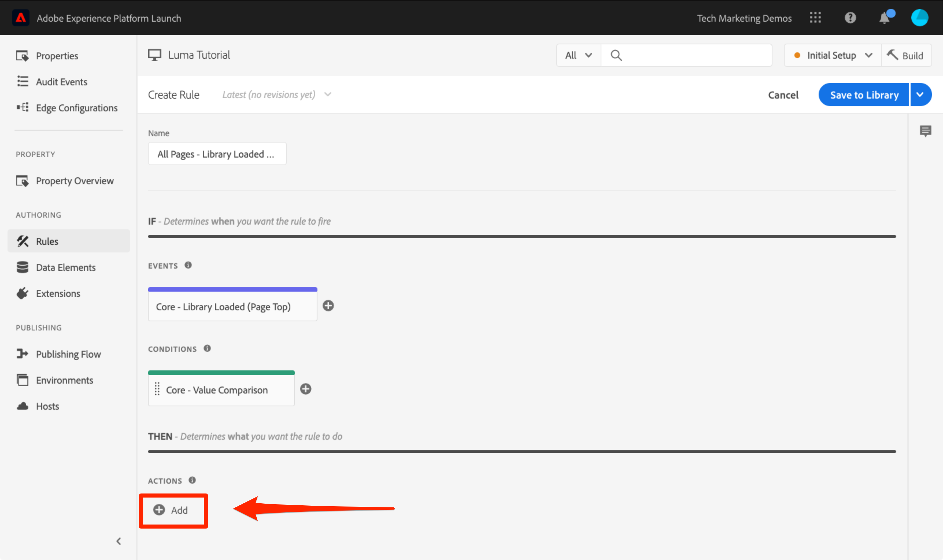Open Extensions in the sidebar
943x560 pixels.
tap(58, 293)
